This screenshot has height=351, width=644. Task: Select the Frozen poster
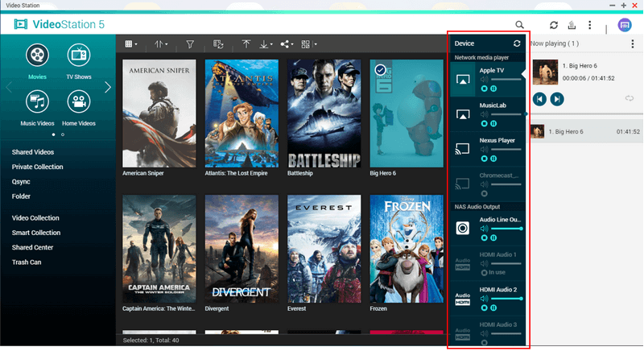click(x=407, y=249)
